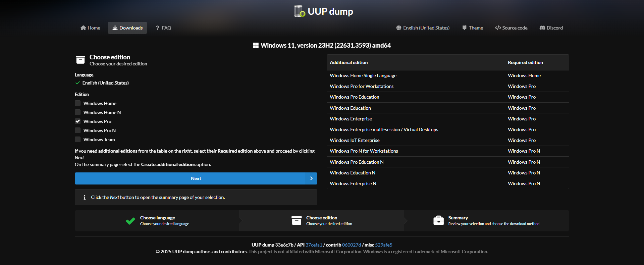The image size is (644, 265).
Task: Click the Theme paintbrush icon
Action: 465,28
